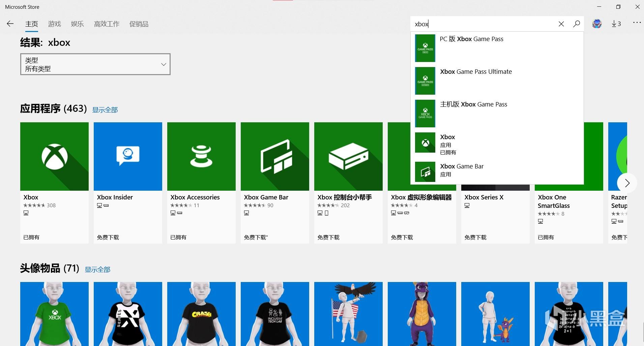Image resolution: width=644 pixels, height=346 pixels.
Task: Clear the search box text
Action: (561, 24)
